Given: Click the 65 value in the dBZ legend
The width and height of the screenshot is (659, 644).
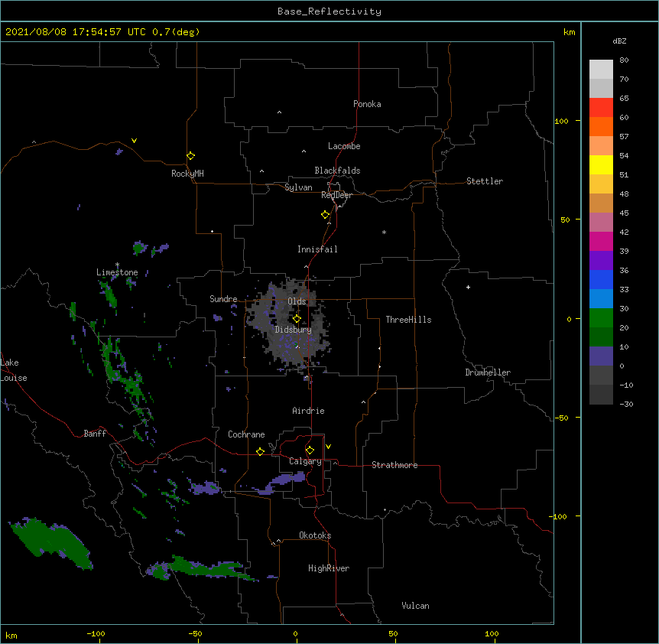Looking at the screenshot, I should tap(624, 98).
